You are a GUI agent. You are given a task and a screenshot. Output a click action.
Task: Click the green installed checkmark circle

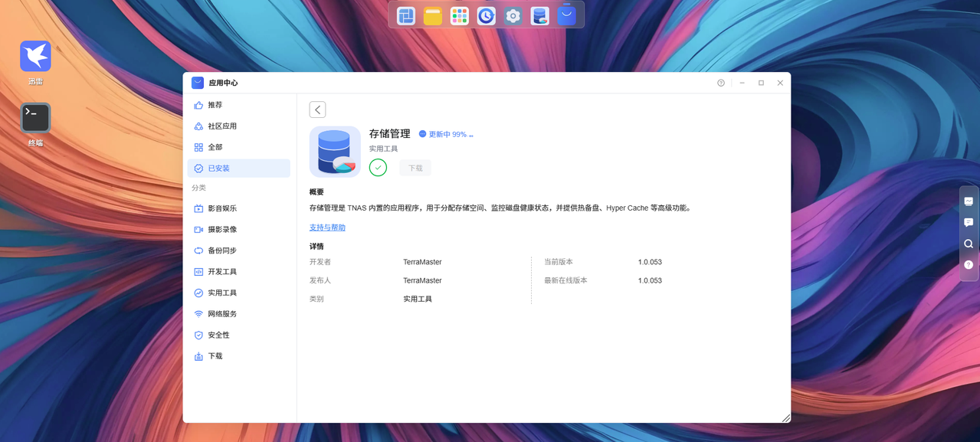coord(378,168)
